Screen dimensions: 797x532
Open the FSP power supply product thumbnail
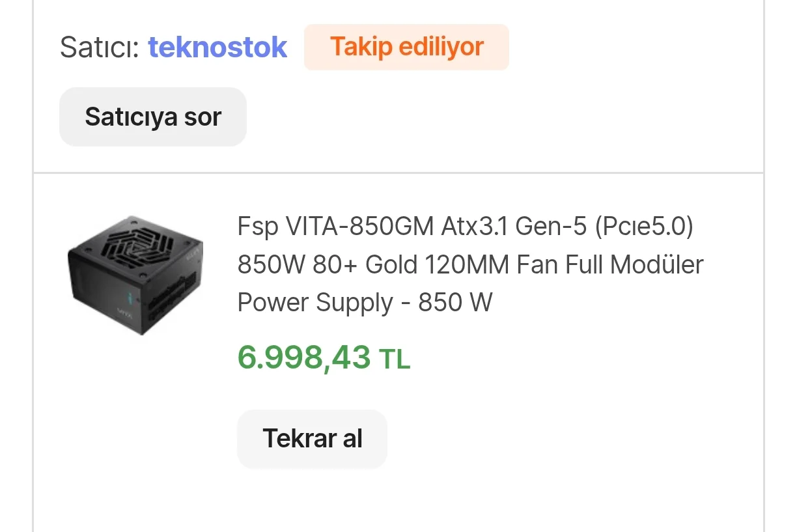coord(135,275)
